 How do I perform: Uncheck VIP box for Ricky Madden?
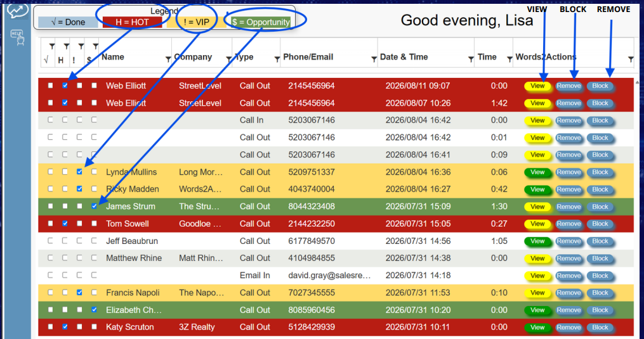(x=79, y=189)
